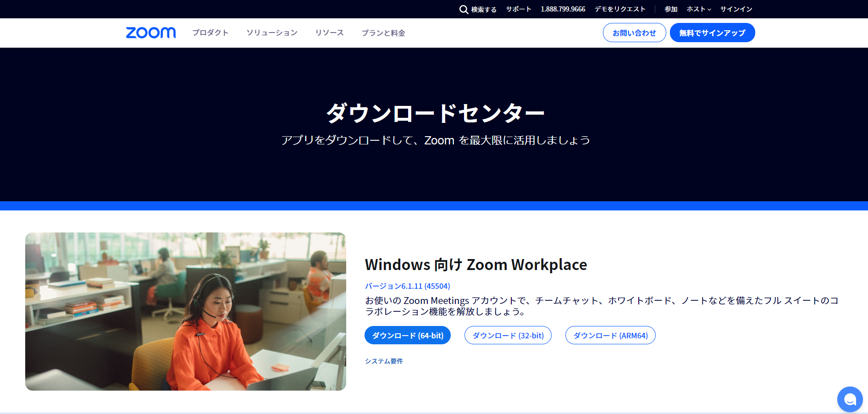
Task: Open リソース menu
Action: pos(329,33)
